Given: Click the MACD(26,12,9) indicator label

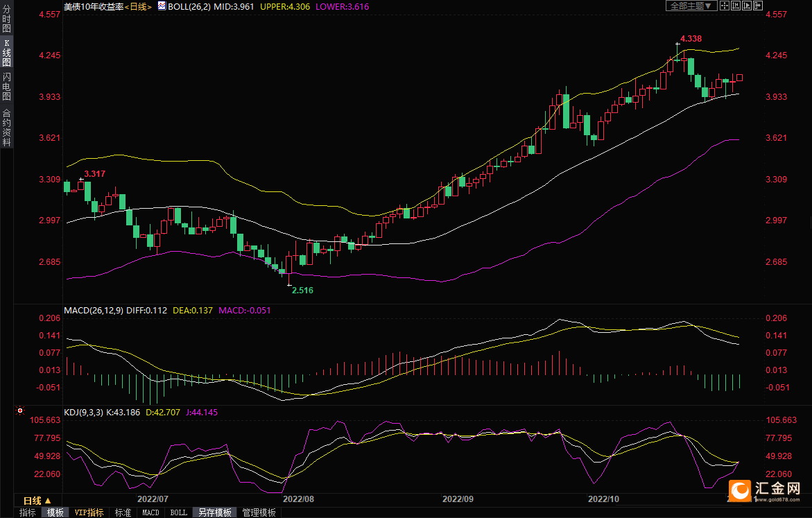Looking at the screenshot, I should tap(94, 310).
